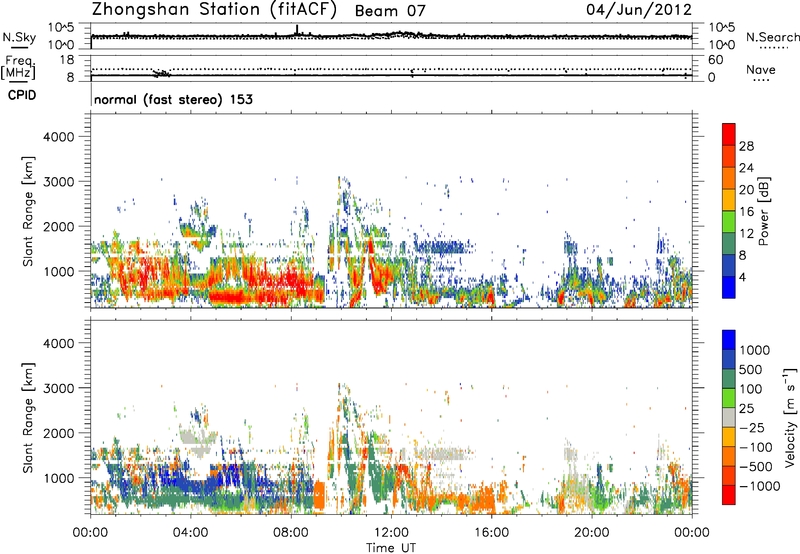800x554 pixels.
Task: Click the '-25' value on Velocity colorbar
Action: [x=753, y=428]
